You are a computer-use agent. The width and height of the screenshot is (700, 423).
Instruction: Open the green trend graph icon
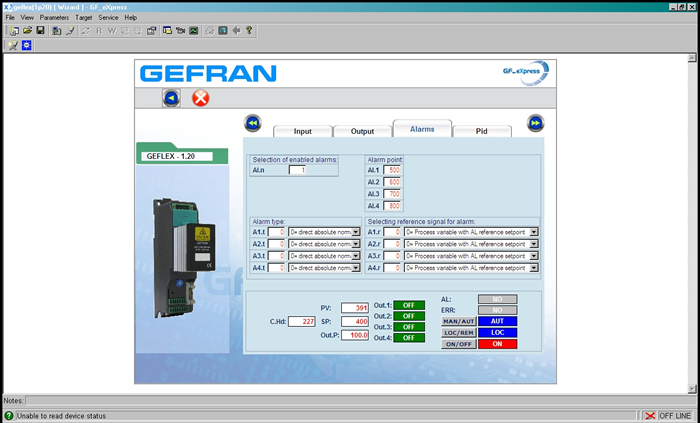tap(193, 31)
